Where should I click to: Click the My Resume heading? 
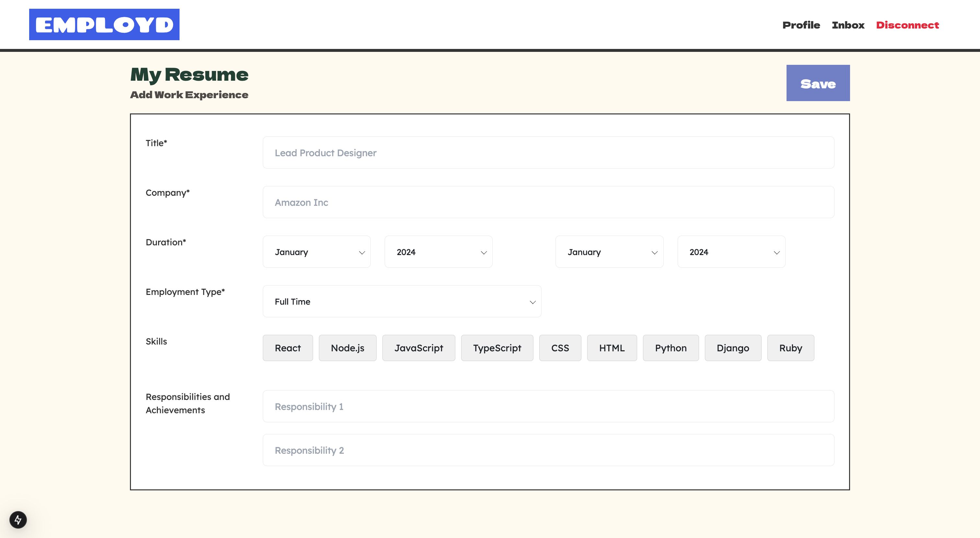[x=189, y=75]
